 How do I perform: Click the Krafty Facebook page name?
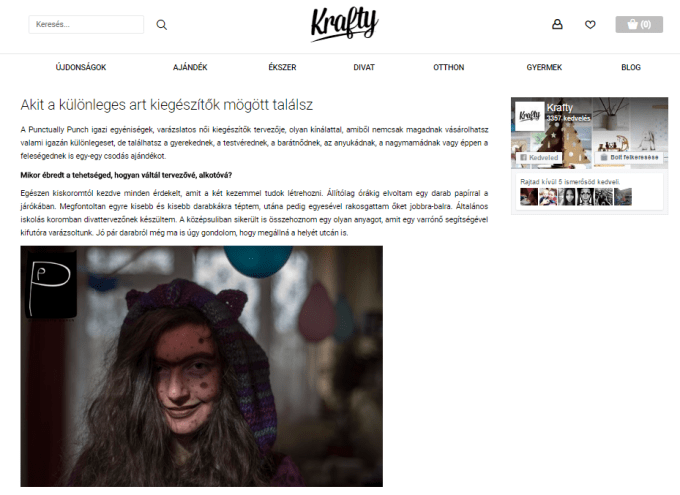(x=560, y=108)
